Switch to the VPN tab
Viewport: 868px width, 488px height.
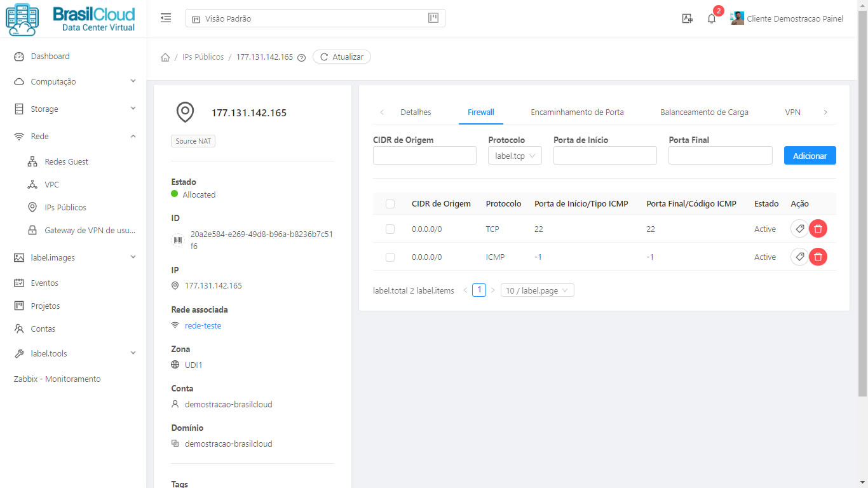(x=792, y=112)
